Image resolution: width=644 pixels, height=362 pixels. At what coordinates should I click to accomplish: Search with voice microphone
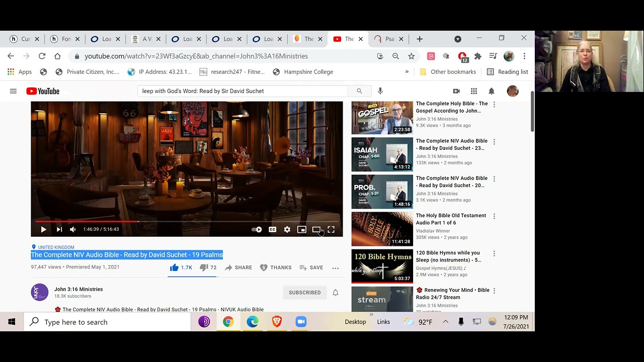[x=380, y=91]
